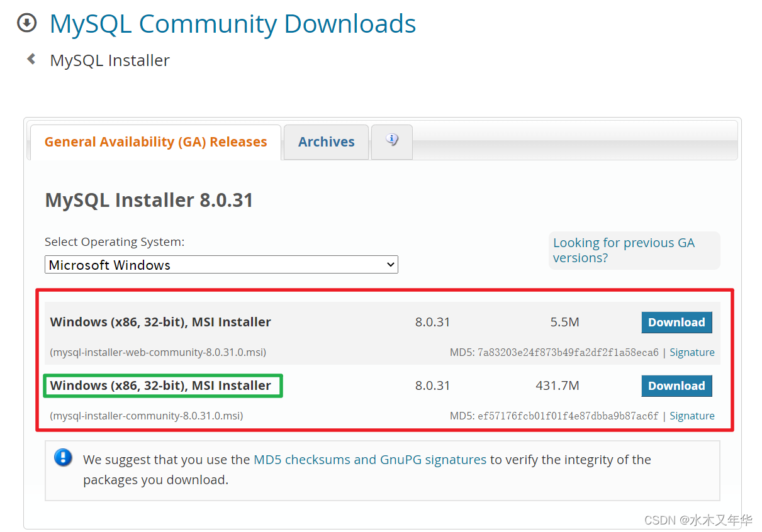This screenshot has width=762, height=532.
Task: Open the MySQL Community Downloads heading link
Action: 233,24
